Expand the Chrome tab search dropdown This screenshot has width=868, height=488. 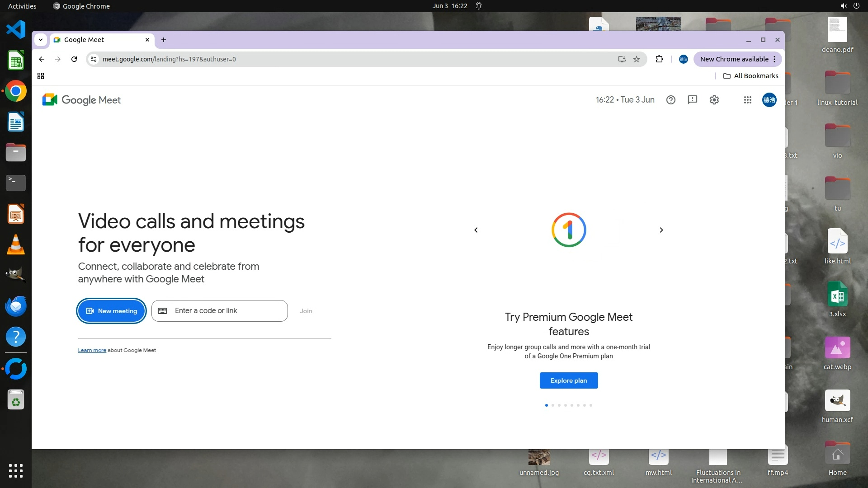coord(41,40)
